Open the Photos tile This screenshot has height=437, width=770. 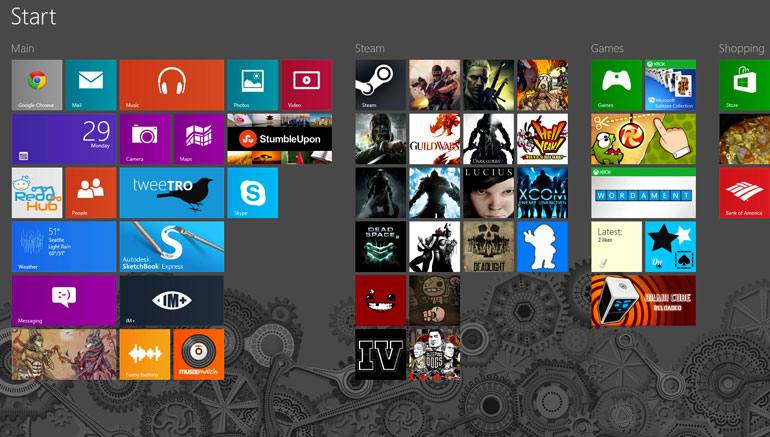[x=252, y=85]
